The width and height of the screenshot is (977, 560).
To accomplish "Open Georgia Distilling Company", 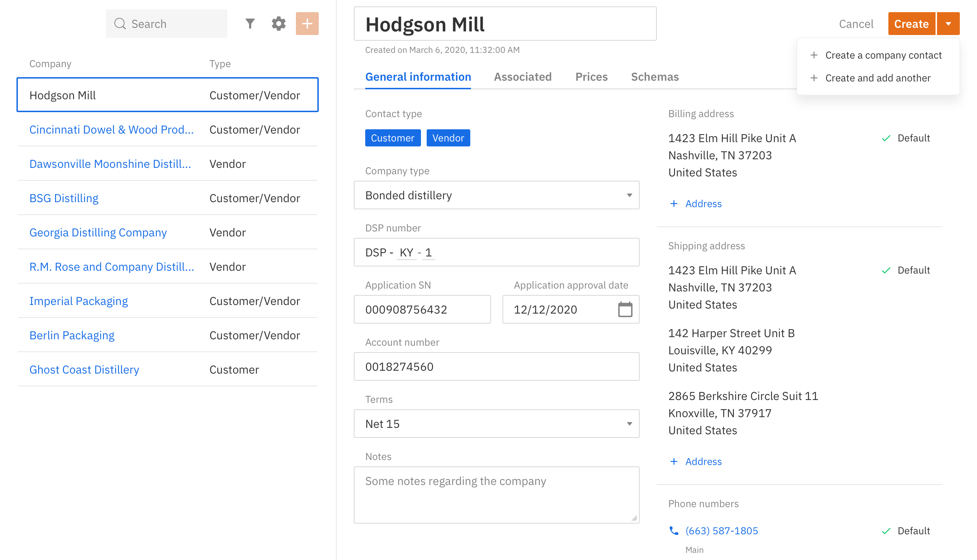I will click(x=98, y=232).
